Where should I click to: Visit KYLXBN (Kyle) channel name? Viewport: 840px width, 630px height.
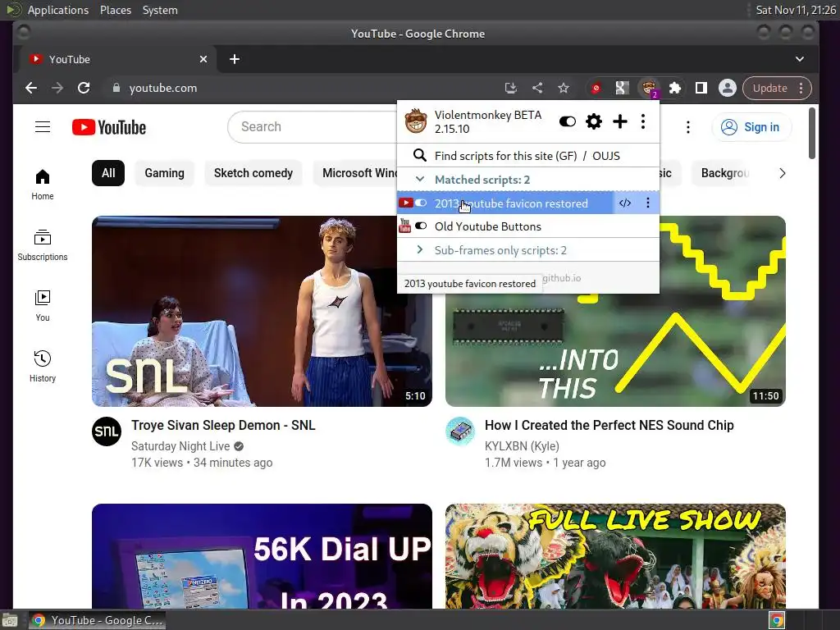click(x=522, y=446)
